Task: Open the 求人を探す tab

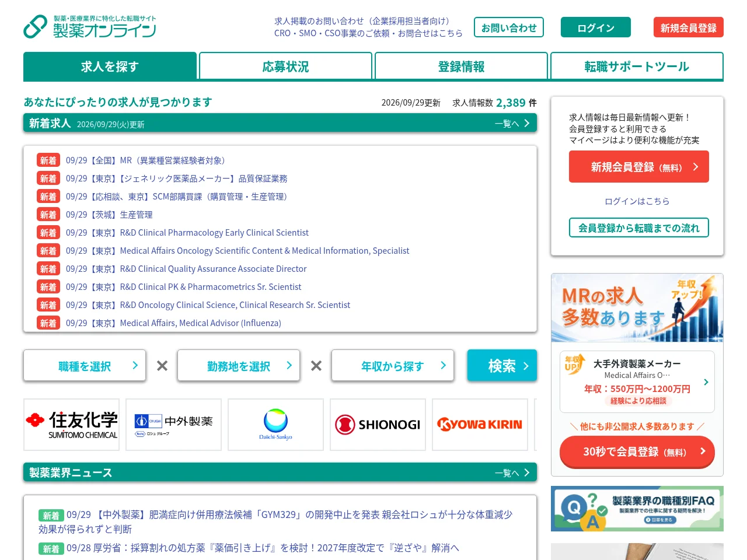Action: 110,66
